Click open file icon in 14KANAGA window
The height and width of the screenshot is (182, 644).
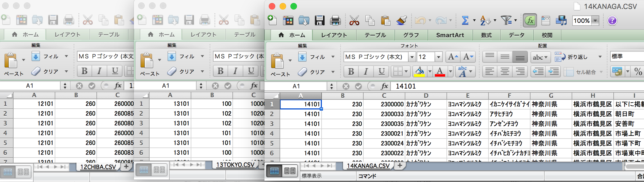pos(304,20)
